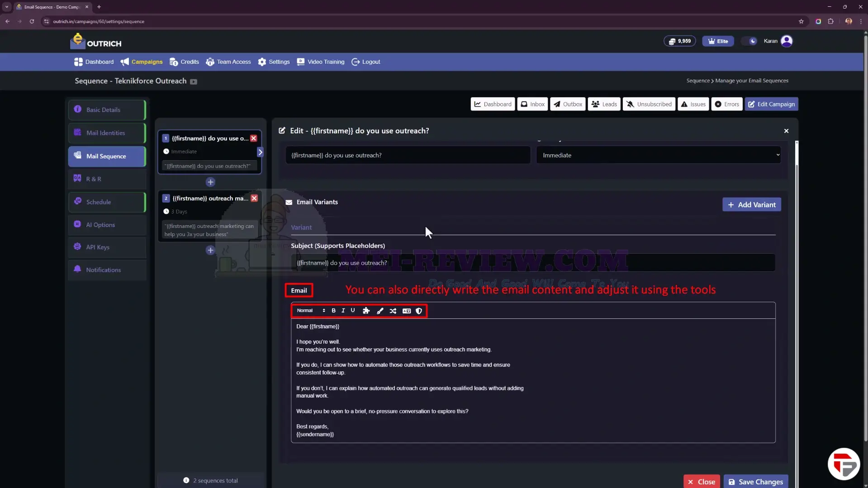Open the Errors toolbar button
The image size is (868, 488).
pos(726,104)
